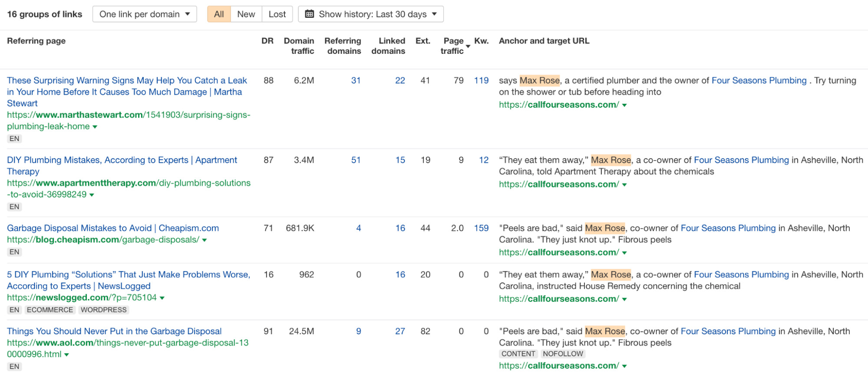
Task: Open Garbage Disposal Mistakes to Avoid Cheapism link
Action: (x=113, y=228)
